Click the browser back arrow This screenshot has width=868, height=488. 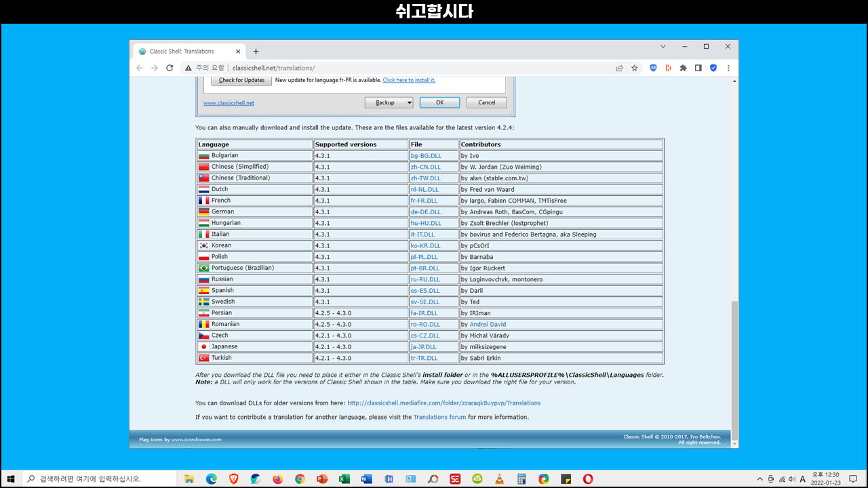pos(140,68)
